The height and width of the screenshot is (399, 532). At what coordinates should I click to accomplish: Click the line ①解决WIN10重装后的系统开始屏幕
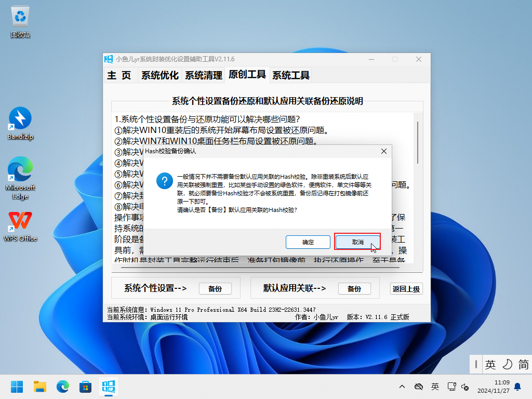221,130
